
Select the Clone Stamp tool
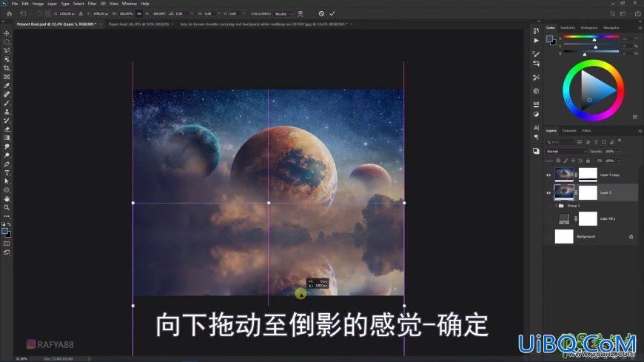pyautogui.click(x=7, y=112)
